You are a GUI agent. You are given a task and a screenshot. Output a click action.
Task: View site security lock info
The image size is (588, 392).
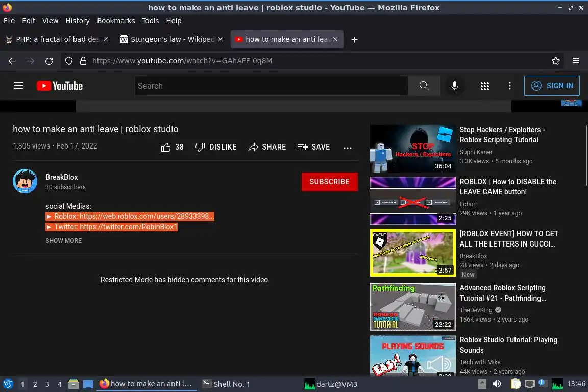click(x=83, y=61)
